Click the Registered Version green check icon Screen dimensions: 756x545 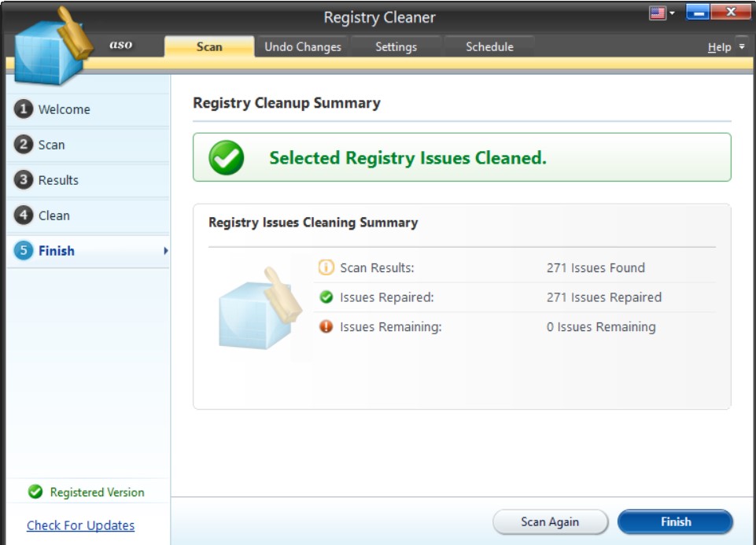click(35, 492)
